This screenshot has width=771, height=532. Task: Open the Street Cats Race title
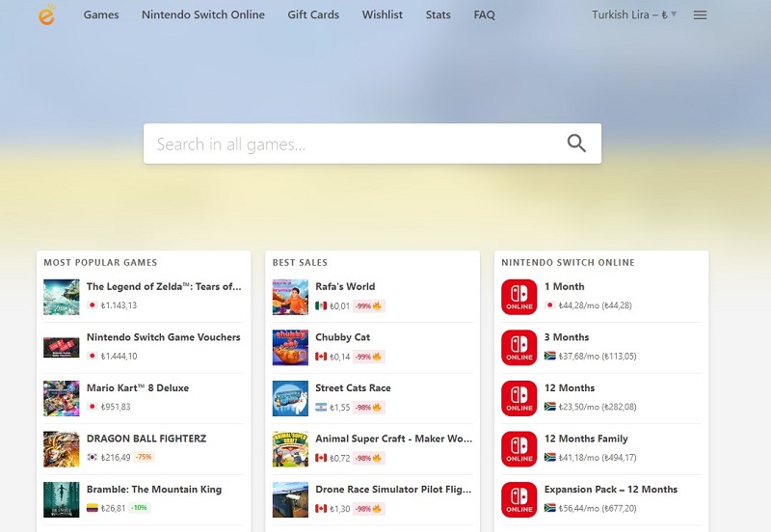pyautogui.click(x=353, y=388)
